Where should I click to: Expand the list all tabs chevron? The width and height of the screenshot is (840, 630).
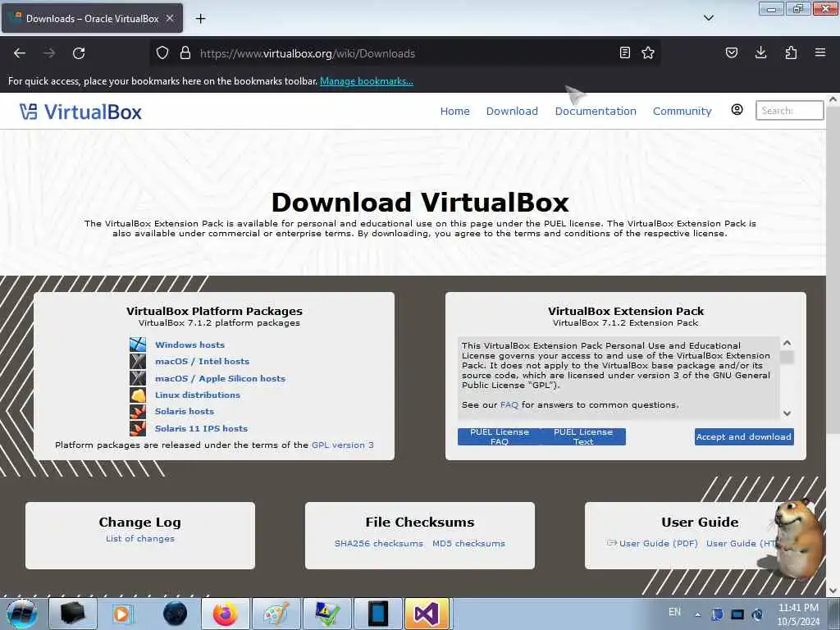coord(708,18)
